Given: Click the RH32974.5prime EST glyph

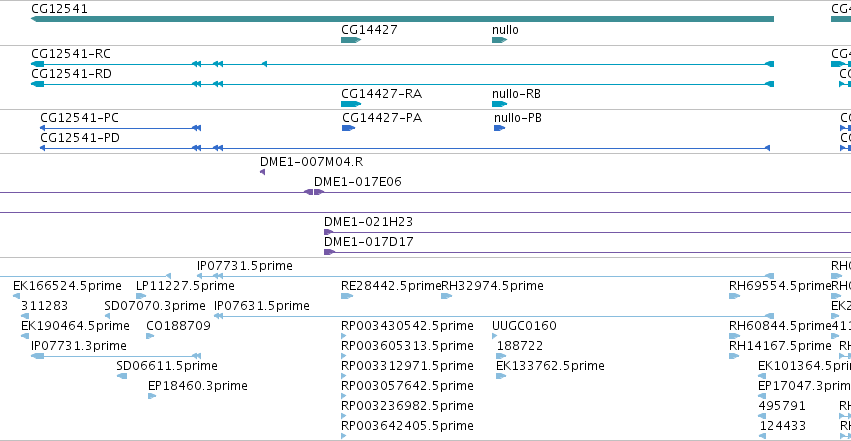Looking at the screenshot, I should 447,296.
